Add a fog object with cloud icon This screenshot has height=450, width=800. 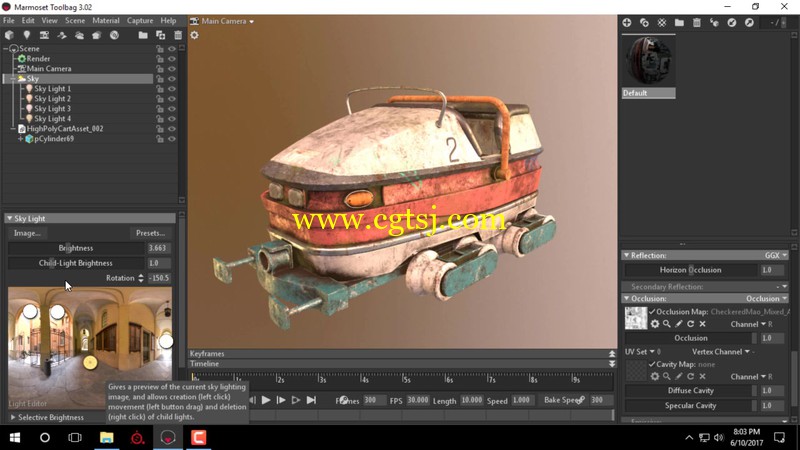pos(79,35)
